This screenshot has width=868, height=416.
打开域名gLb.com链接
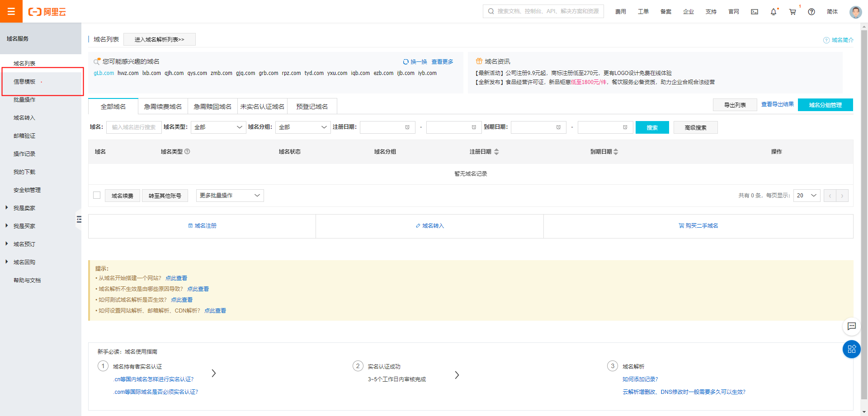[104, 73]
